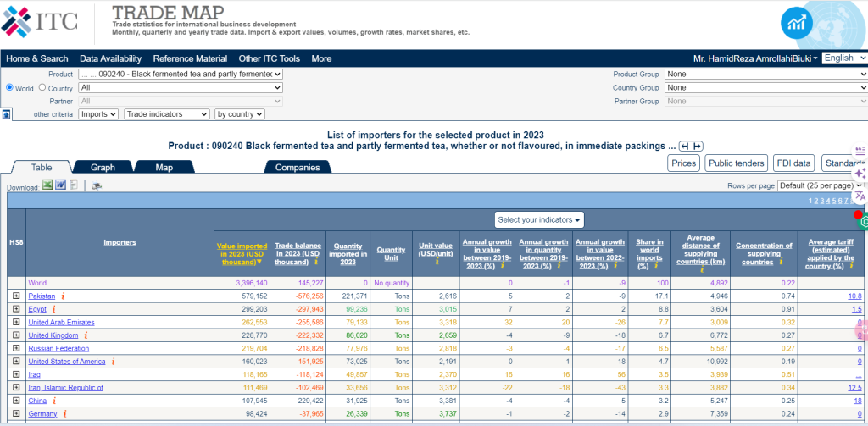Print the importers table
Viewport: 868px width, 426px height.
(97, 185)
